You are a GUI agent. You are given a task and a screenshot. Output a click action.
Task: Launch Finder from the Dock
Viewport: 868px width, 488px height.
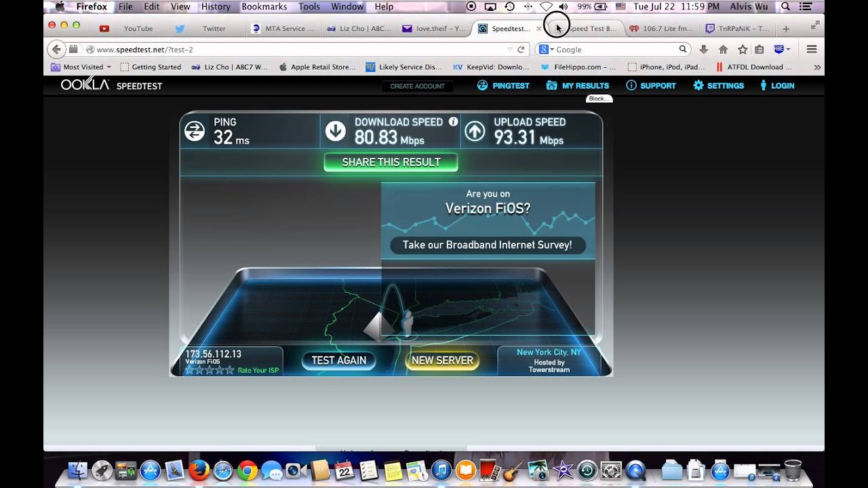click(x=78, y=470)
